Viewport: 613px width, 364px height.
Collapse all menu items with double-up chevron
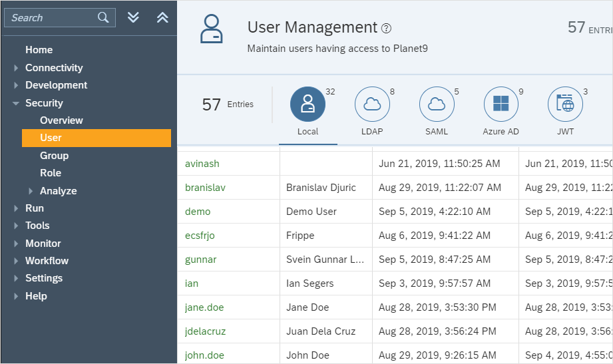point(162,18)
